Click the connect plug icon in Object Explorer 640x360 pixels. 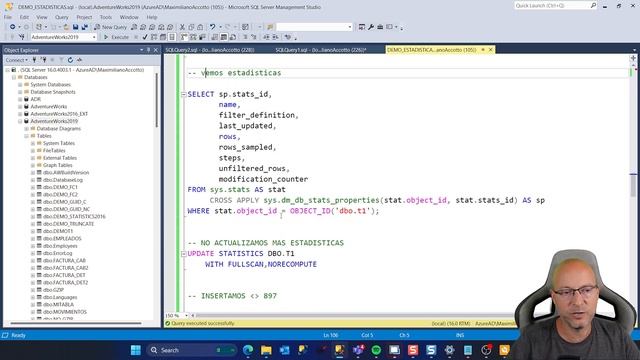pos(34,60)
